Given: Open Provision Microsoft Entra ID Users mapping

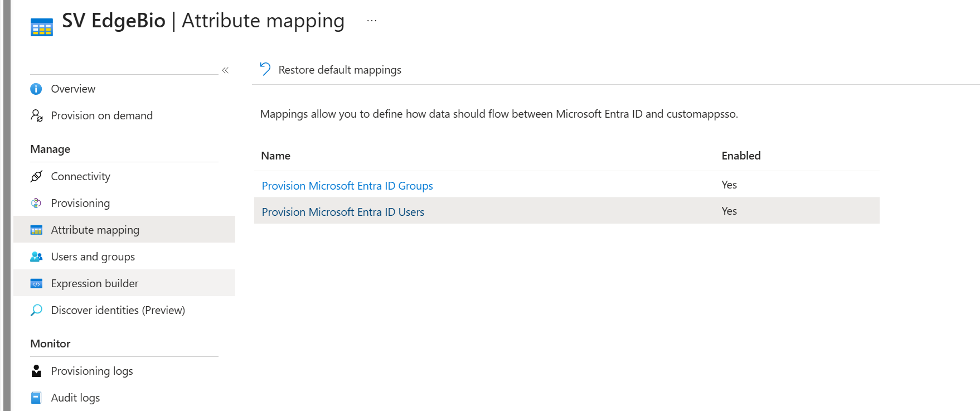Looking at the screenshot, I should tap(343, 212).
